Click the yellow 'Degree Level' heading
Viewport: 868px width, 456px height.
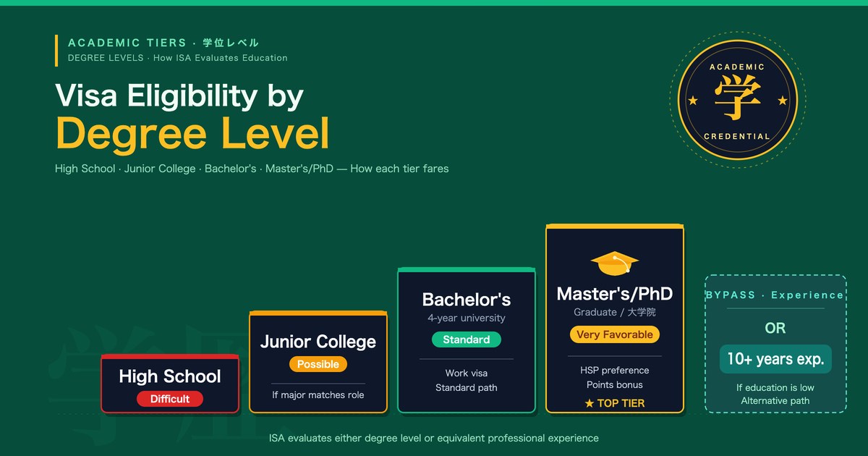pyautogui.click(x=192, y=133)
